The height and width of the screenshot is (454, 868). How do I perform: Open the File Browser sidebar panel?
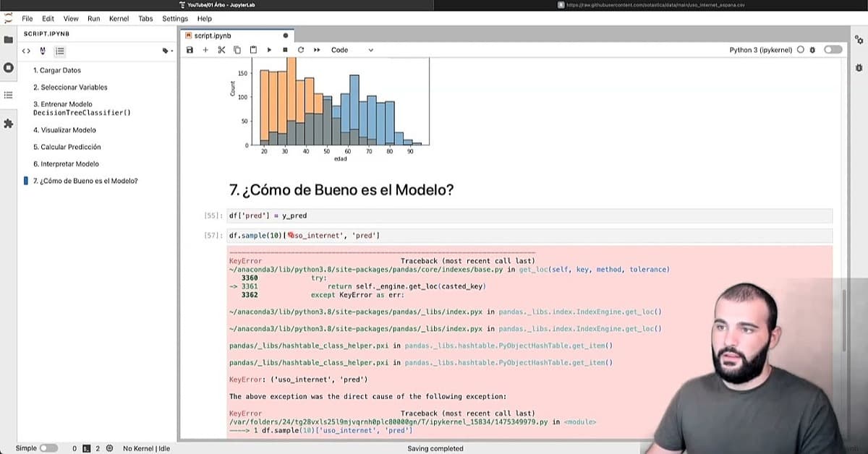(x=9, y=40)
